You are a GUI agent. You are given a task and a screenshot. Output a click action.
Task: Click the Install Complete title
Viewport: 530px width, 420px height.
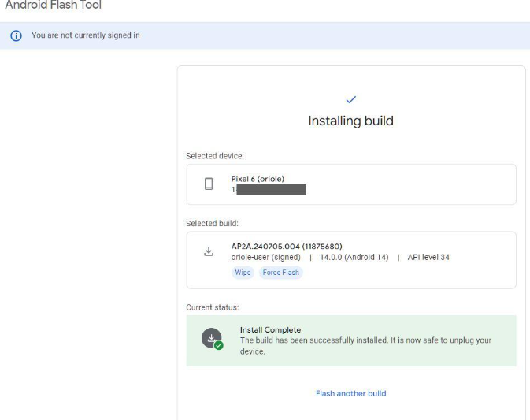click(x=270, y=329)
